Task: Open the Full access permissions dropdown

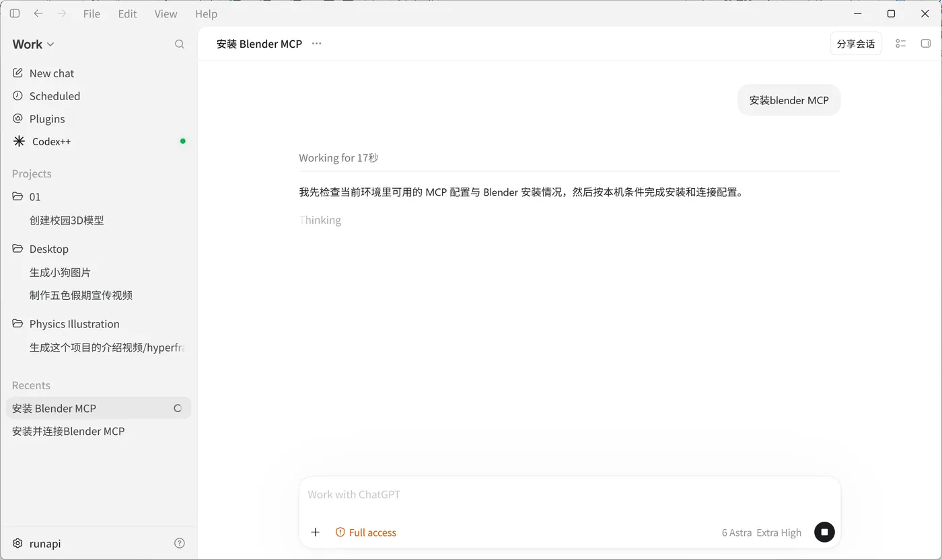Action: point(366,532)
